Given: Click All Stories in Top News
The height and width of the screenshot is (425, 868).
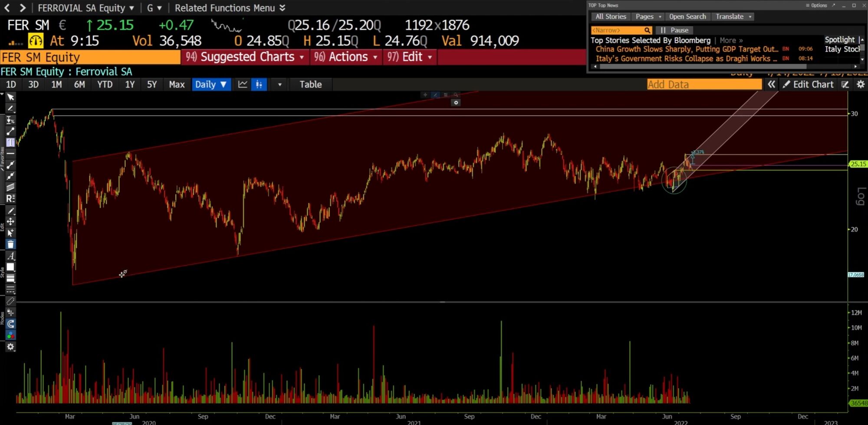Looking at the screenshot, I should (x=611, y=16).
